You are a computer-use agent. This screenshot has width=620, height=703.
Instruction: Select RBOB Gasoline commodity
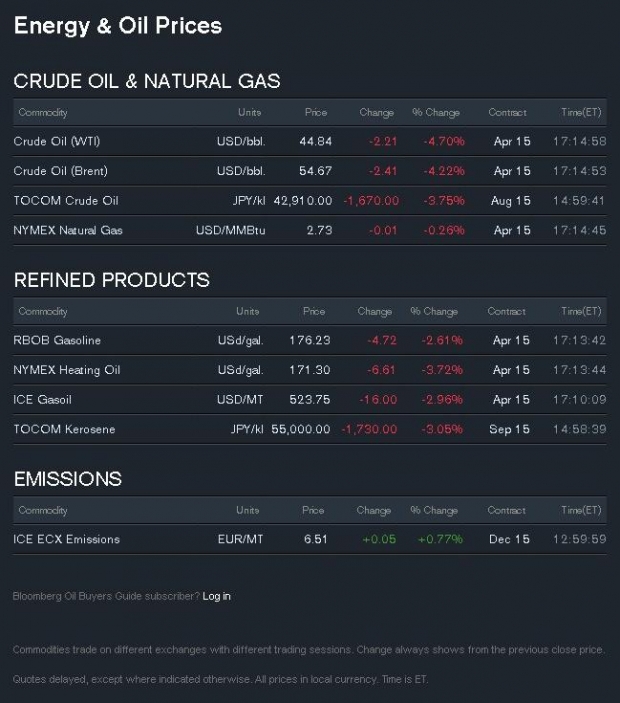(x=57, y=340)
